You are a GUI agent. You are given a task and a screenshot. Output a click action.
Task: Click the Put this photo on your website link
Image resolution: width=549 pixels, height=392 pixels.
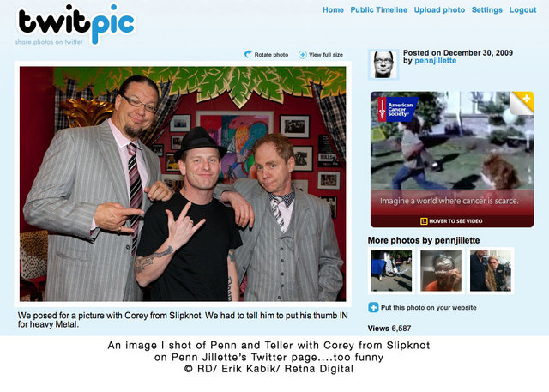click(429, 307)
